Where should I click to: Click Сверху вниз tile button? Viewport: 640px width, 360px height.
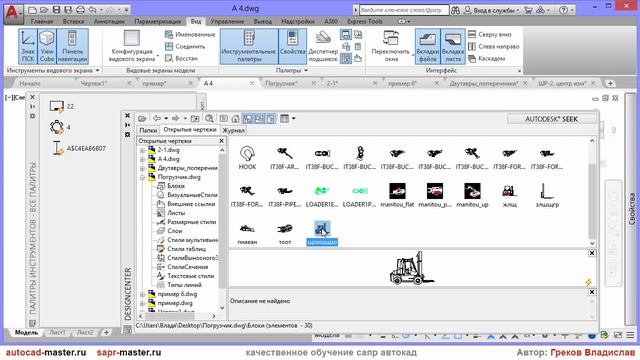490,35
